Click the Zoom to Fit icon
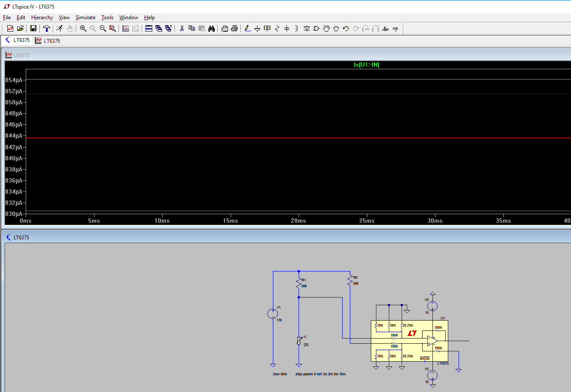The width and height of the screenshot is (571, 392). coord(112,29)
